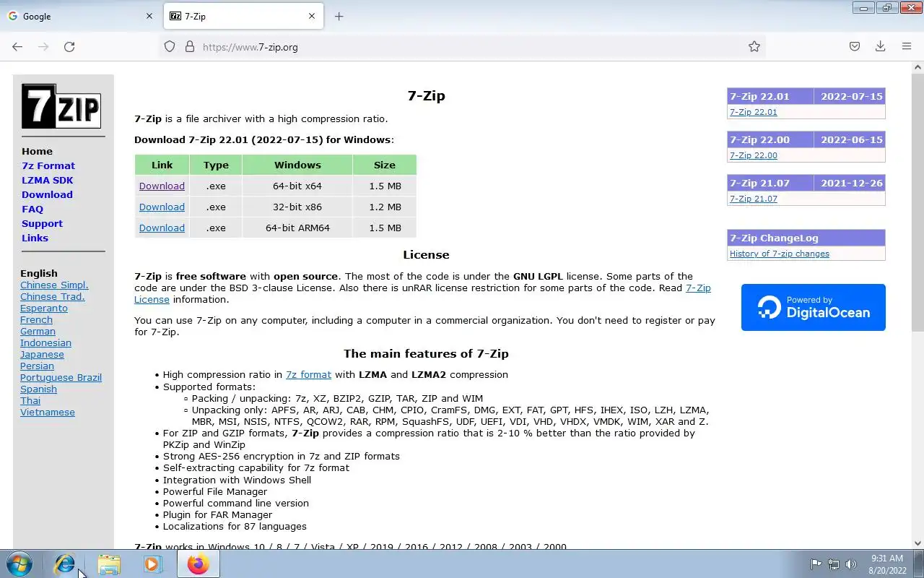Switch language to Japanese

tap(42, 354)
